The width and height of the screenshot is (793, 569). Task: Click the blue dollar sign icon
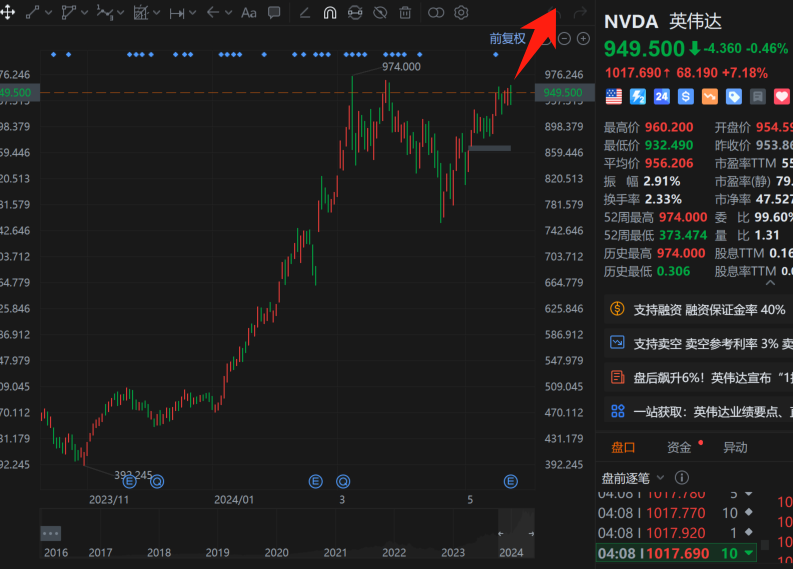coord(686,97)
